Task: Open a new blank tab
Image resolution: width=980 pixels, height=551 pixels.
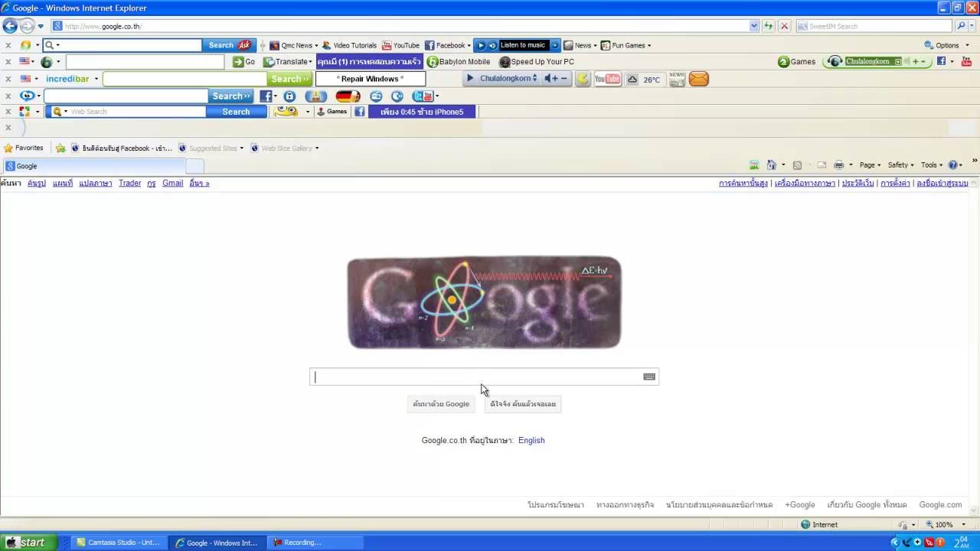Action: [x=194, y=166]
